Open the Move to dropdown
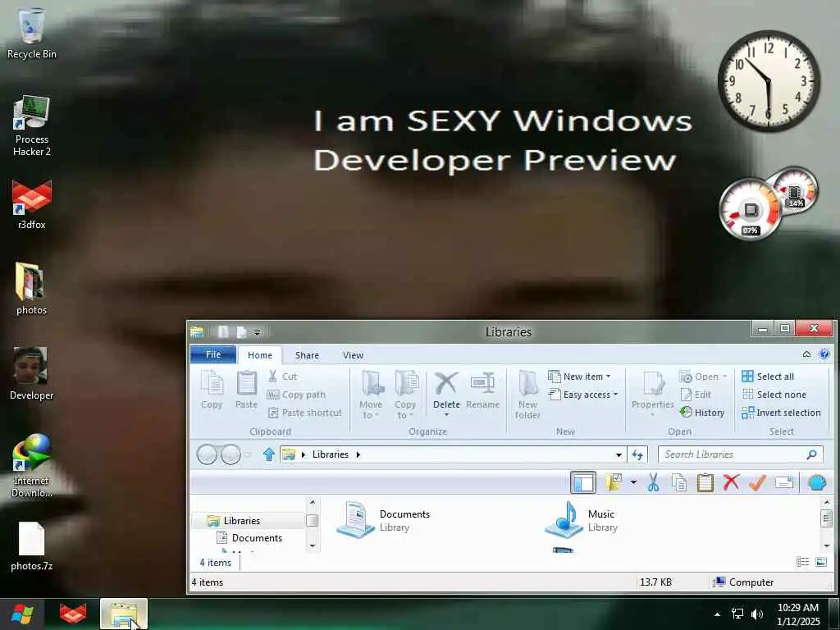Image resolution: width=840 pixels, height=630 pixels. coord(371,395)
